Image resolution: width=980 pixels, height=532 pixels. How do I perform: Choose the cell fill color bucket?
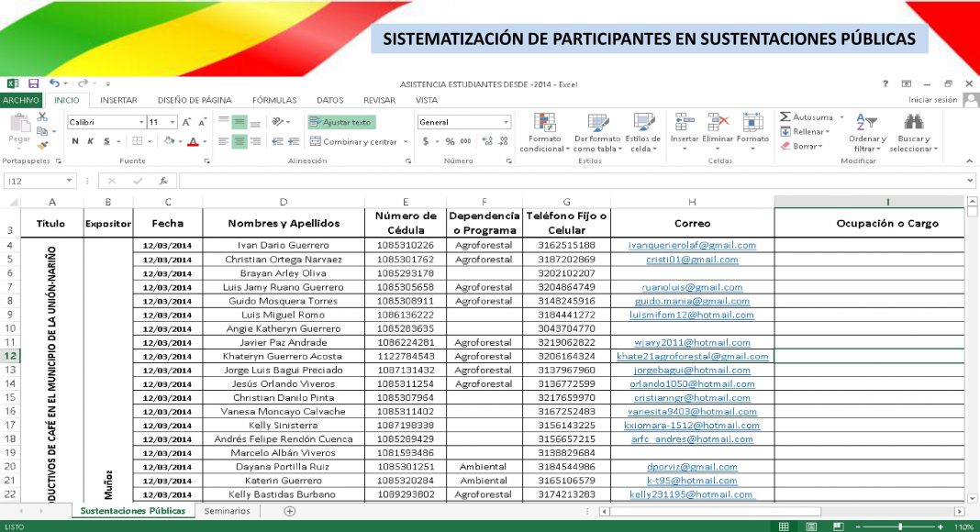(x=169, y=142)
